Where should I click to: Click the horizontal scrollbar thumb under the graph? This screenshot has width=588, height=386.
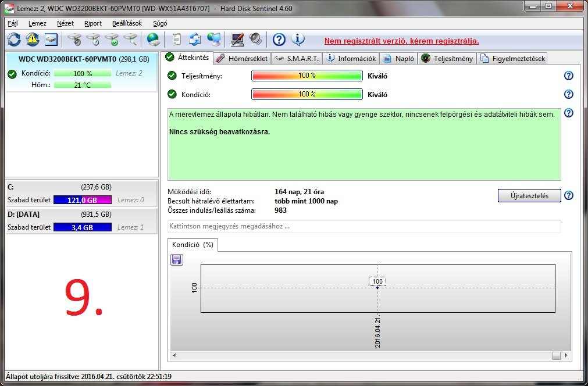pos(556,356)
